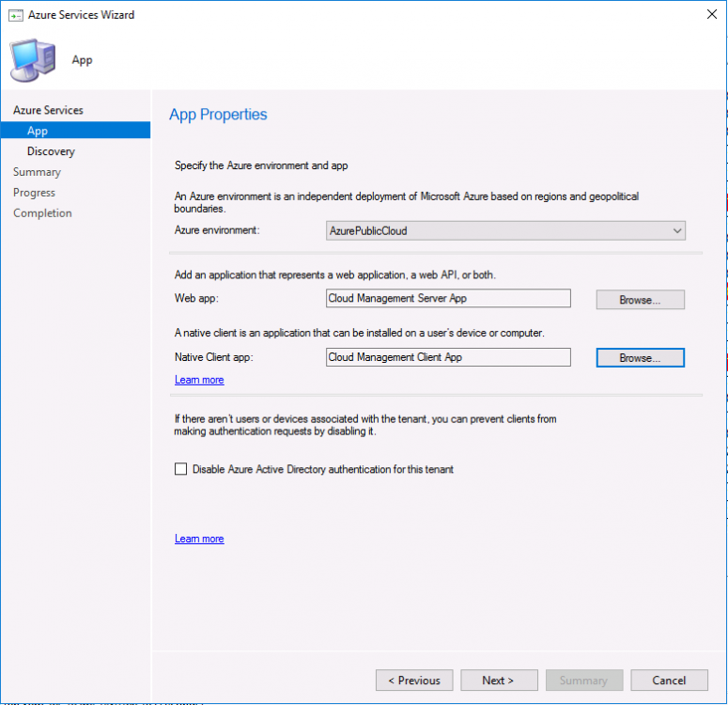Open Learn more link below authentication checkbox
Image resolution: width=728 pixels, height=705 pixels.
click(x=199, y=539)
